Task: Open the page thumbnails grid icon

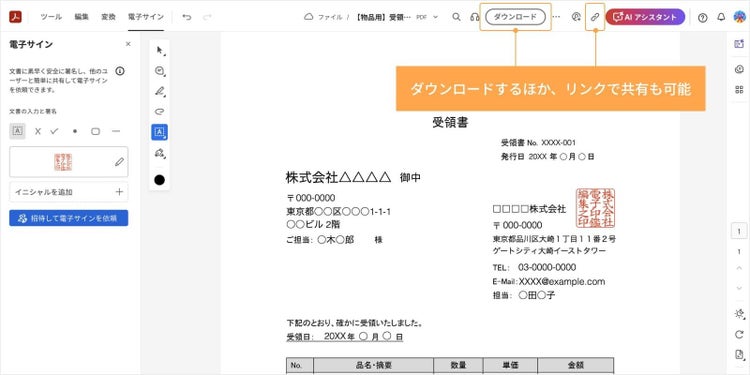Action: (x=739, y=90)
